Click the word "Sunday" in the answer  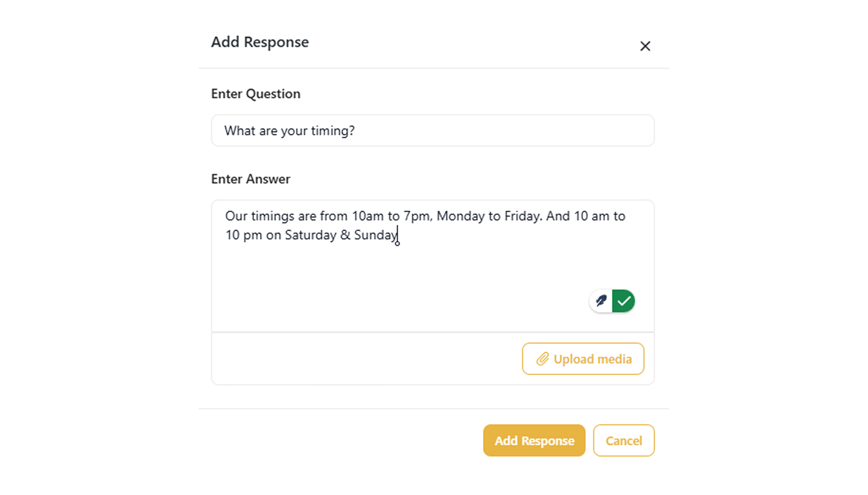[375, 235]
